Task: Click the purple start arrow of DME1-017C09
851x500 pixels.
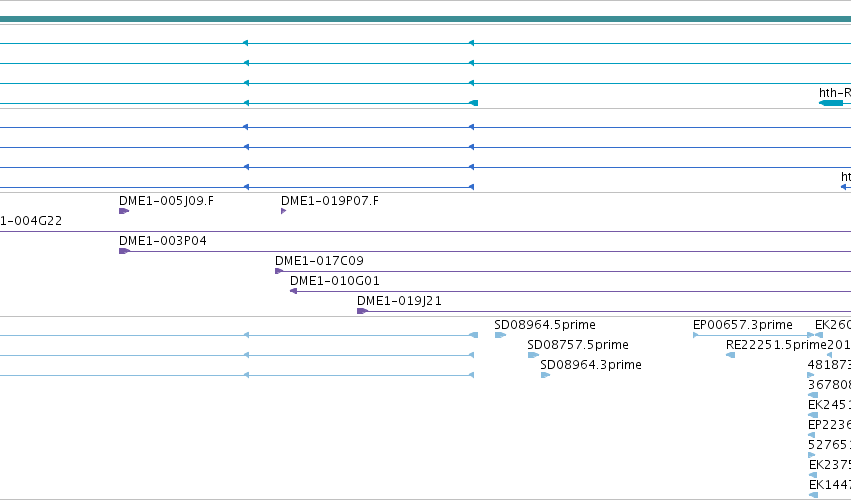Action: tap(279, 271)
